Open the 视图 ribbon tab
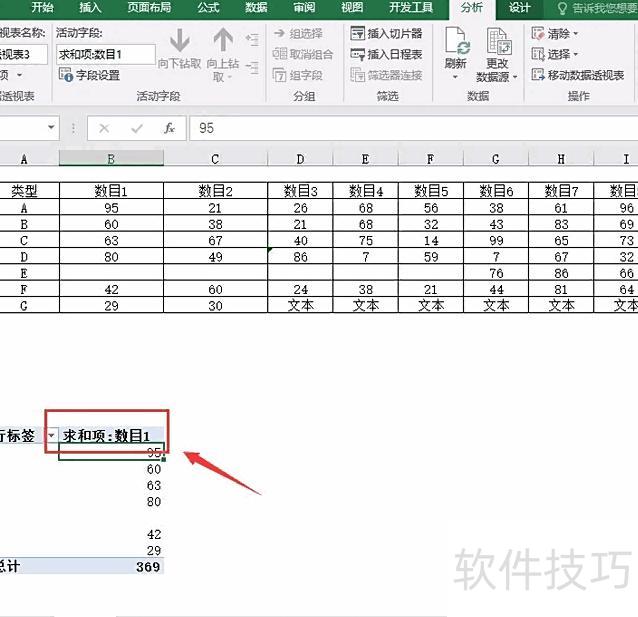This screenshot has height=617, width=638. tap(352, 7)
